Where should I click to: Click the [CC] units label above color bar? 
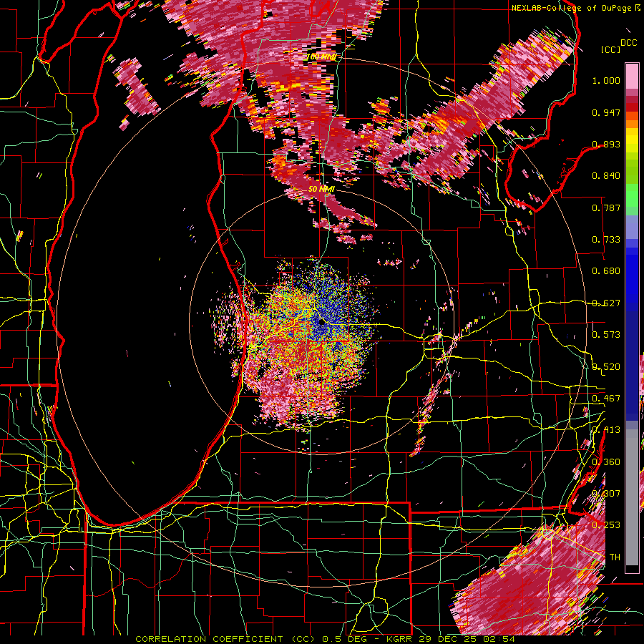click(611, 49)
